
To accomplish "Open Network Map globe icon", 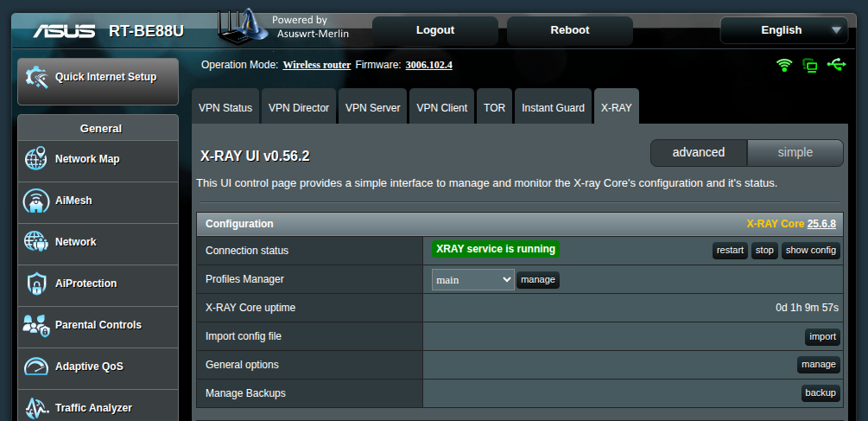I will [36, 159].
